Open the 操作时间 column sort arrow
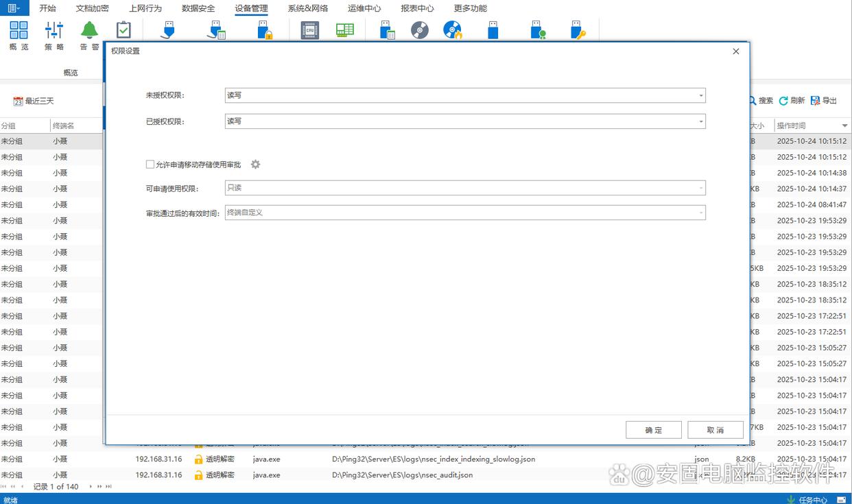This screenshot has width=852, height=504. pyautogui.click(x=844, y=126)
